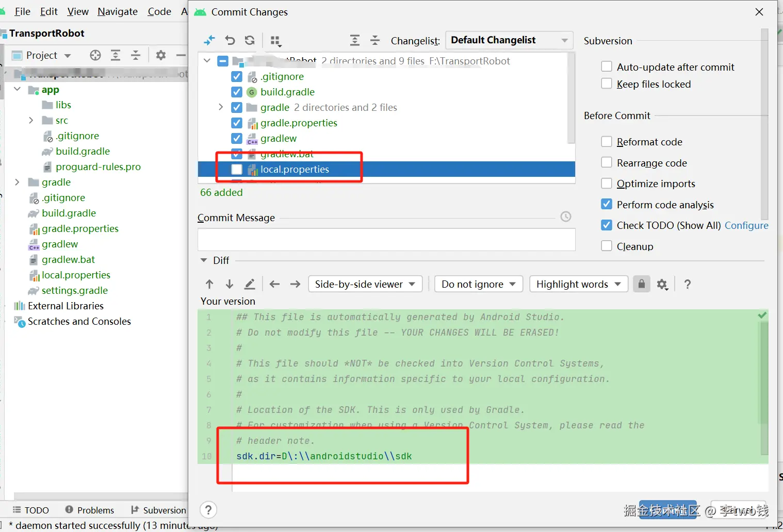This screenshot has width=783, height=532.
Task: Expand the gradle folder in Project tree
Action: point(17,182)
